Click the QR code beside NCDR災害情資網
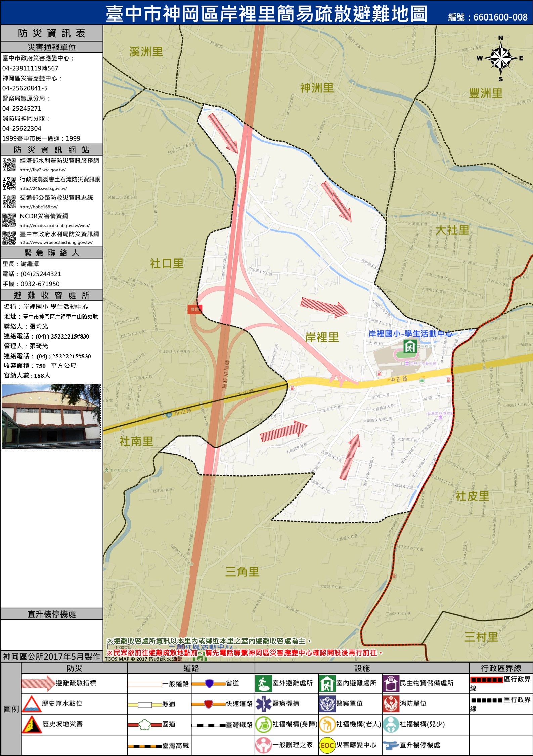 (x=9, y=220)
